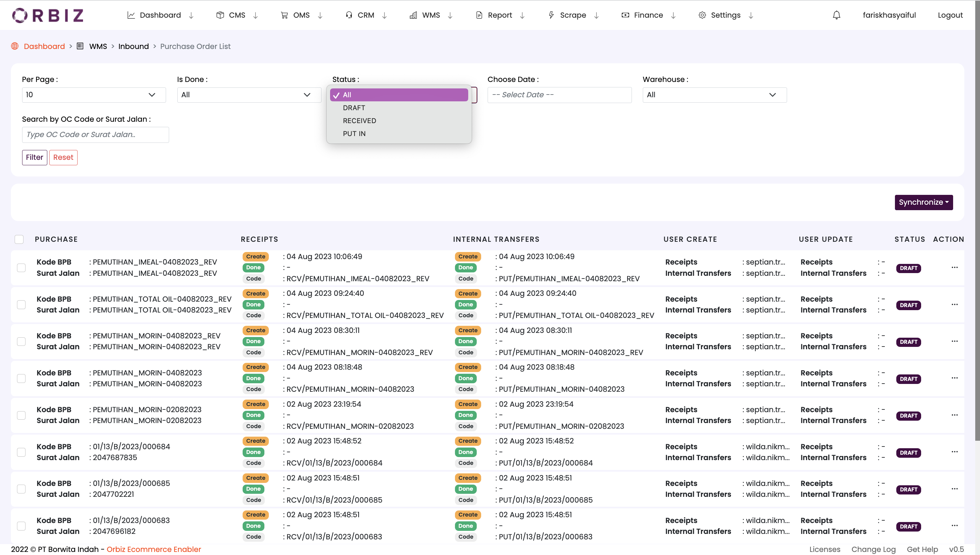This screenshot has width=980, height=555.
Task: Select DRAFT in Status dropdown
Action: pos(399,108)
